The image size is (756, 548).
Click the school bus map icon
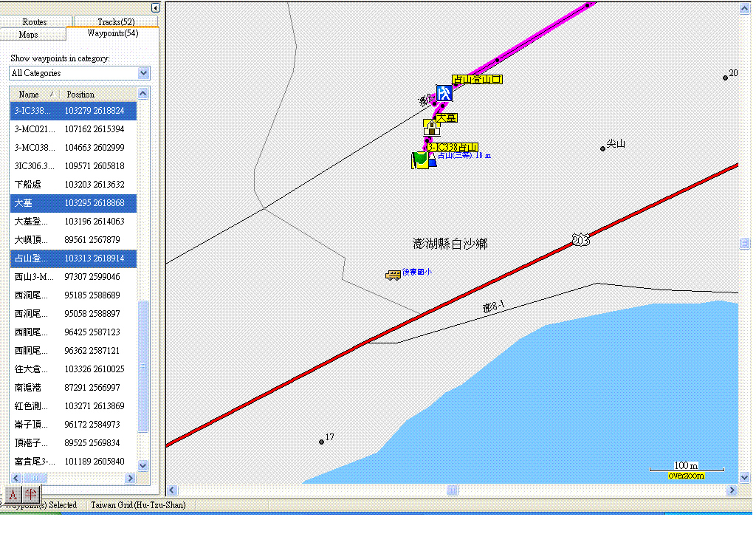[x=393, y=275]
